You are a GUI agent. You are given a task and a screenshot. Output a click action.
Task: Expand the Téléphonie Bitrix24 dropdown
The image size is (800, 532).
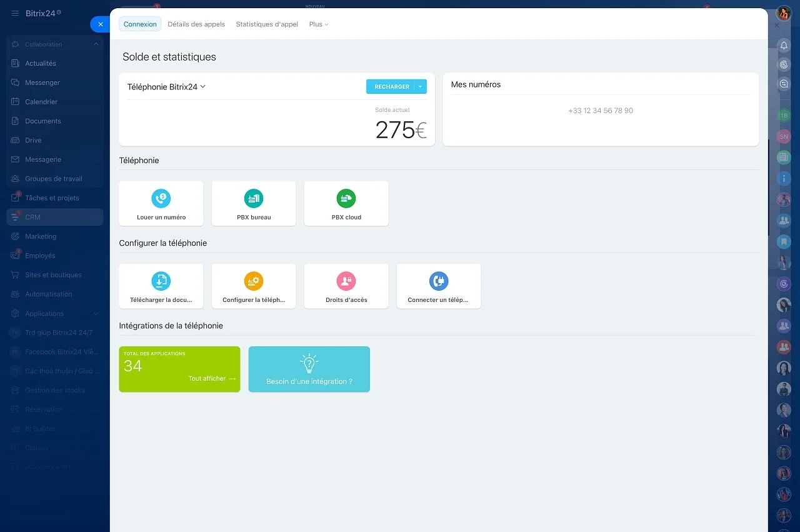tap(166, 87)
